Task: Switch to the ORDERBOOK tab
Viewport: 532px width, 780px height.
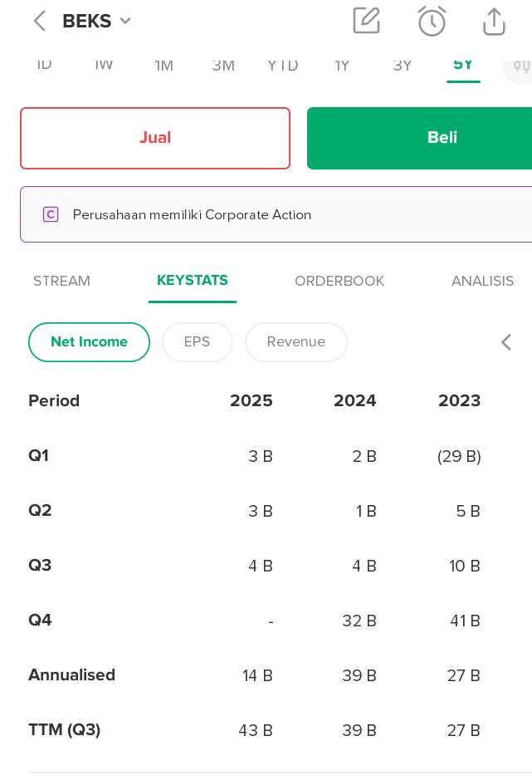Action: pyautogui.click(x=339, y=282)
